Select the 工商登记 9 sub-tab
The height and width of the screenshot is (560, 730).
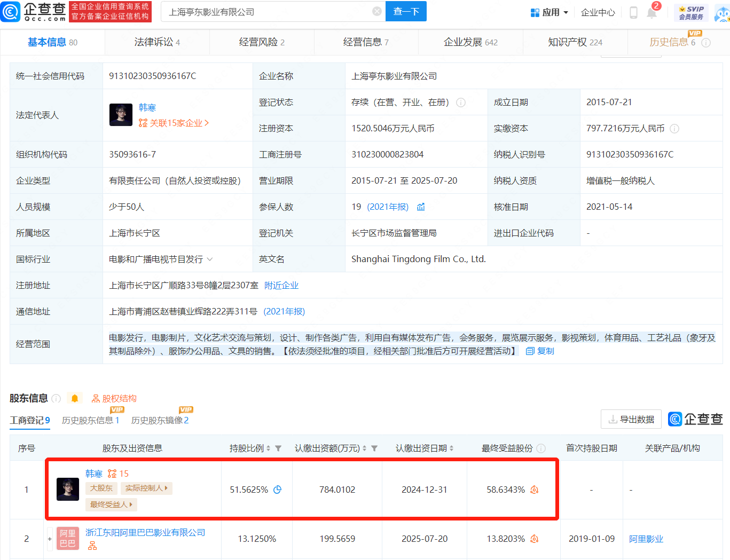pyautogui.click(x=30, y=421)
